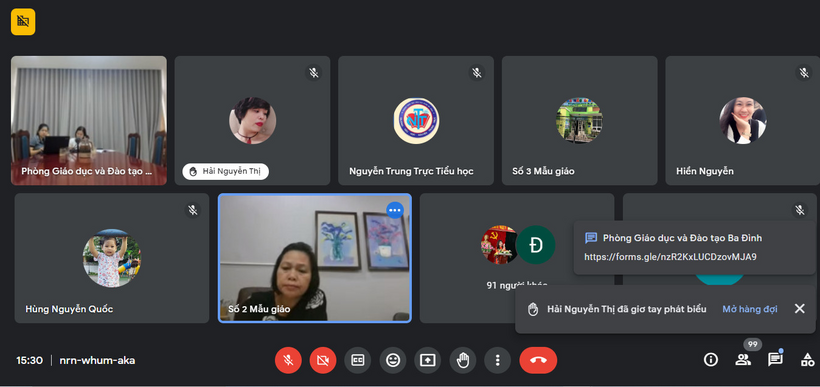Image resolution: width=820 pixels, height=387 pixels.
Task: Click Mở hàng đợi to open the queue
Action: (749, 309)
